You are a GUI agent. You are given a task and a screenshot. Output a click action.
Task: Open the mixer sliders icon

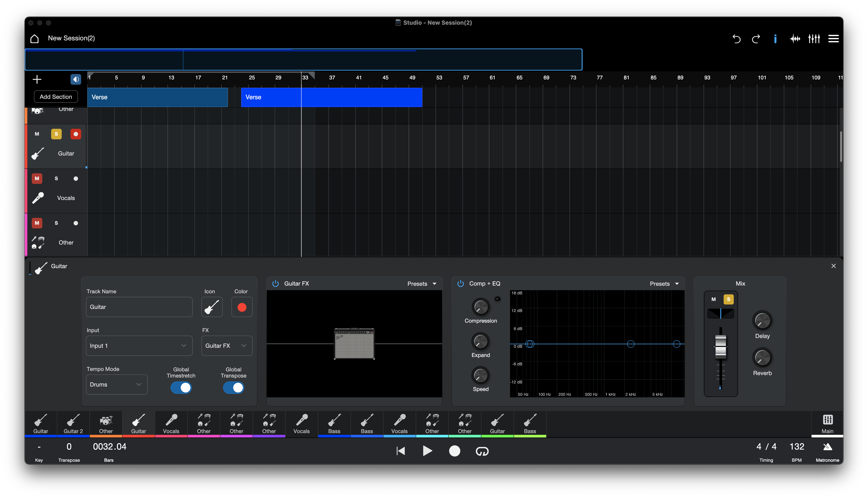[814, 39]
